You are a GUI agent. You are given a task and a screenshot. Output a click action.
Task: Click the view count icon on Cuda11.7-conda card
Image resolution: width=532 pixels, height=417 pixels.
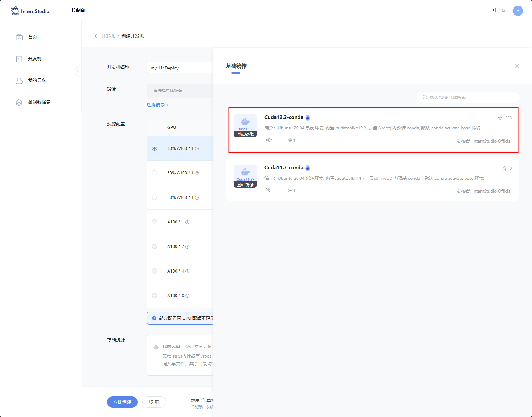(x=290, y=190)
